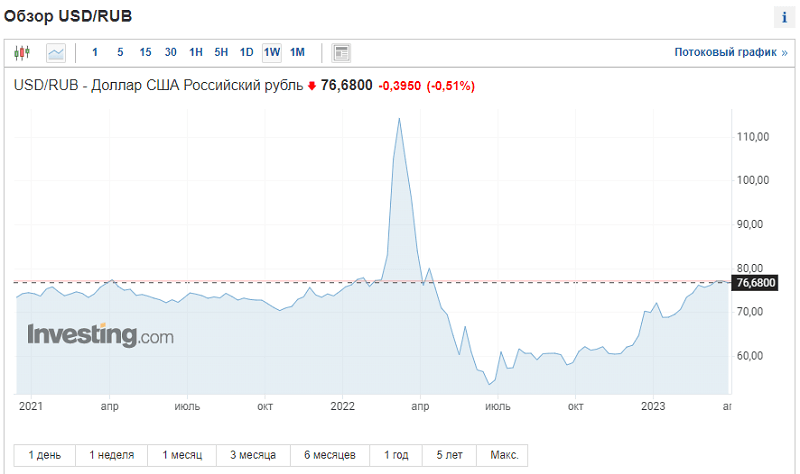
Task: Click the 70,00 axis label
Action: coord(749,312)
